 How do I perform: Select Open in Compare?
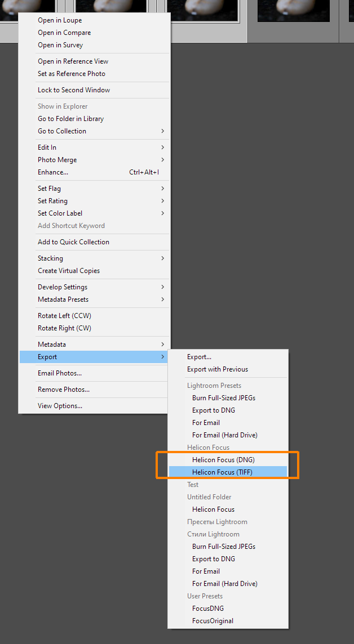pos(64,33)
